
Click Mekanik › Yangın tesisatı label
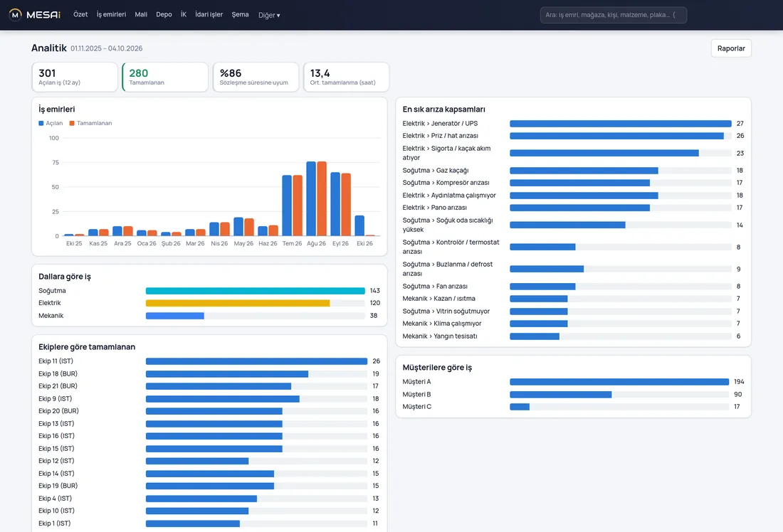[440, 336]
